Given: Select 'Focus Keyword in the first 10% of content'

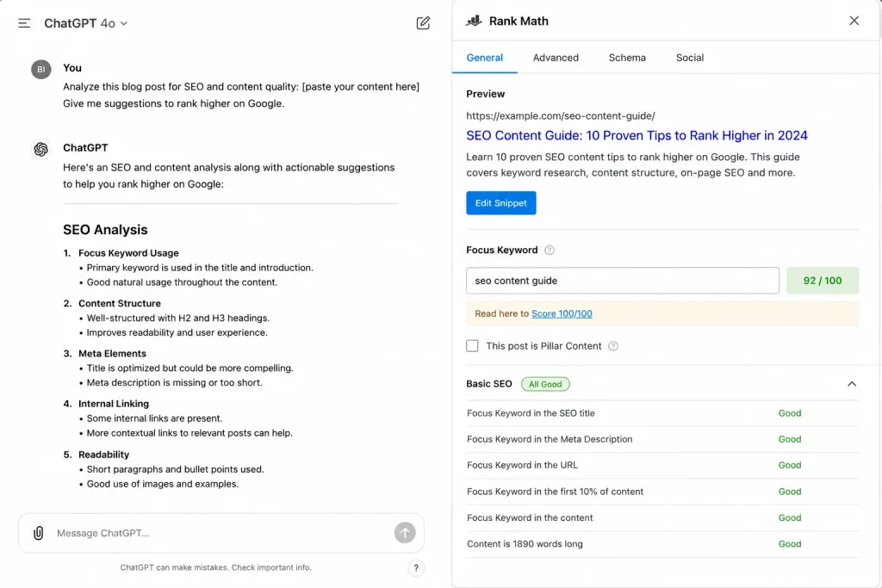Looking at the screenshot, I should 662,492.
